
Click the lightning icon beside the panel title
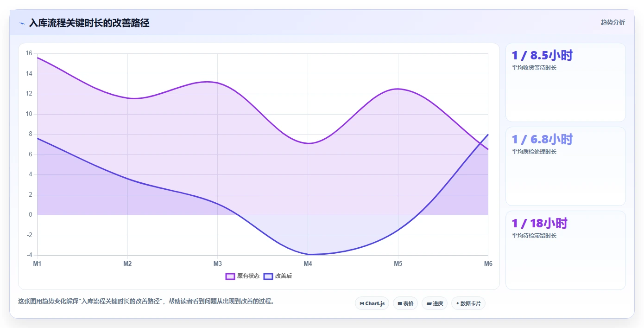[x=22, y=23]
